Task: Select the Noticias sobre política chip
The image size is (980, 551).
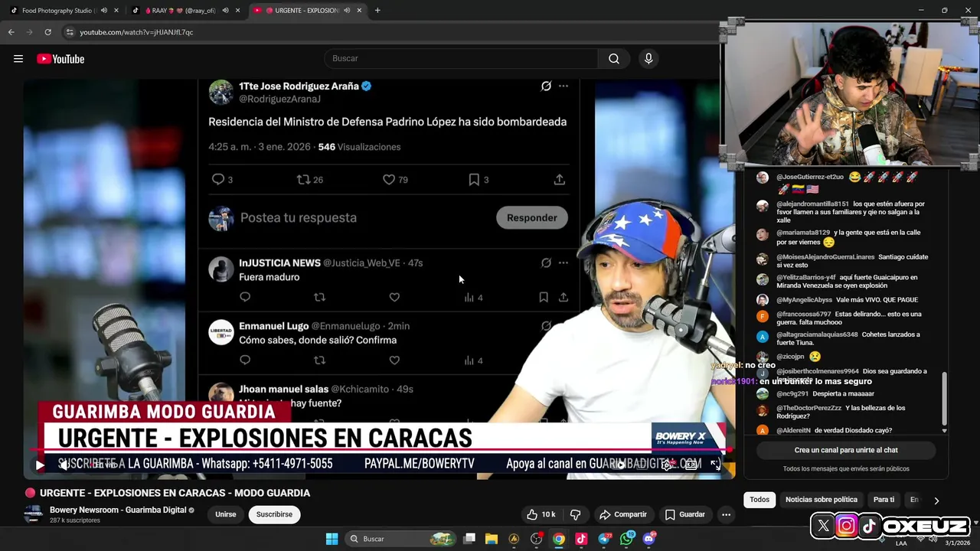Action: [x=822, y=500]
